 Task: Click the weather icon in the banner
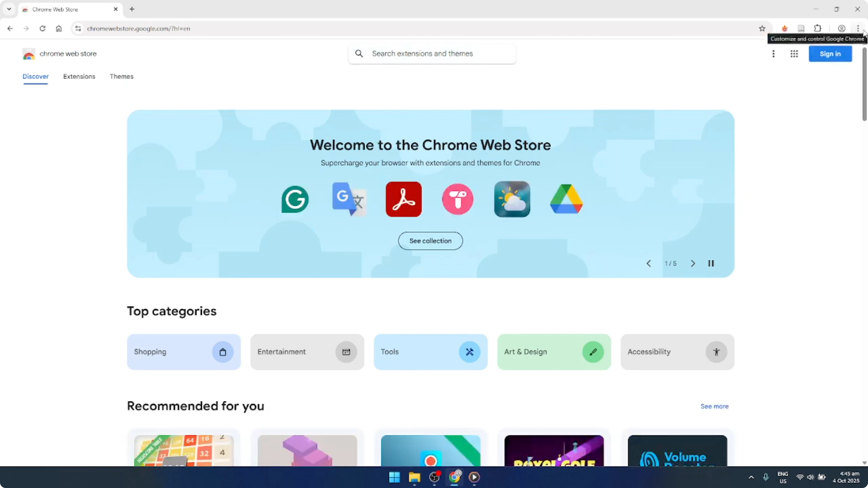[512, 199]
